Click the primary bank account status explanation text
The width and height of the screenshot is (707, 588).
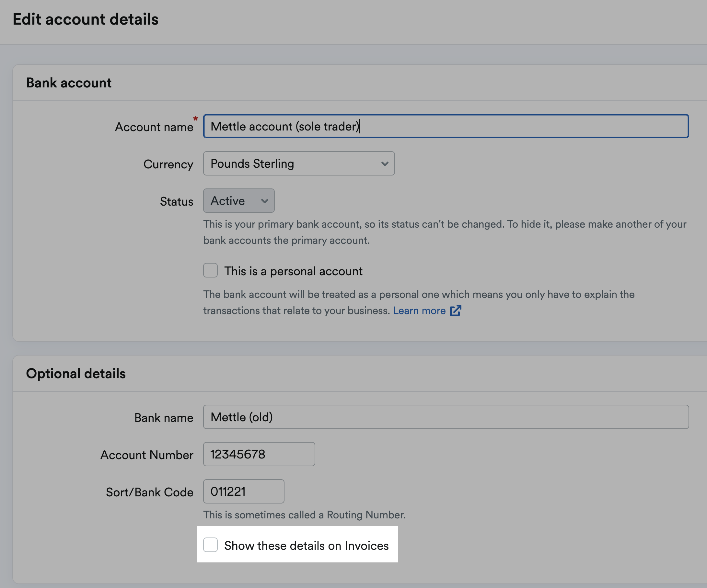[445, 232]
